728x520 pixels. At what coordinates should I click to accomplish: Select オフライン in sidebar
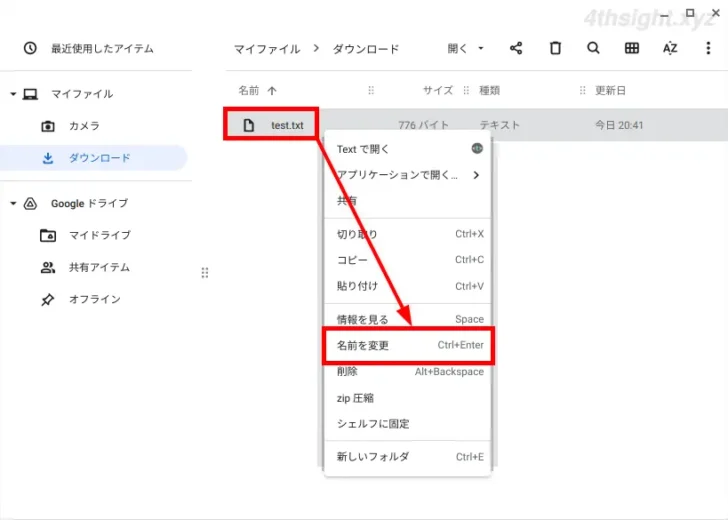click(95, 299)
